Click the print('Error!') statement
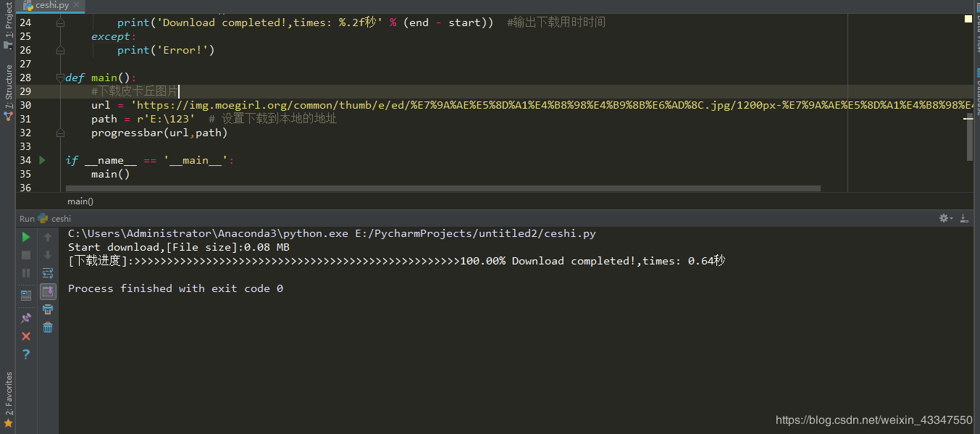The width and height of the screenshot is (980, 434). (166, 50)
